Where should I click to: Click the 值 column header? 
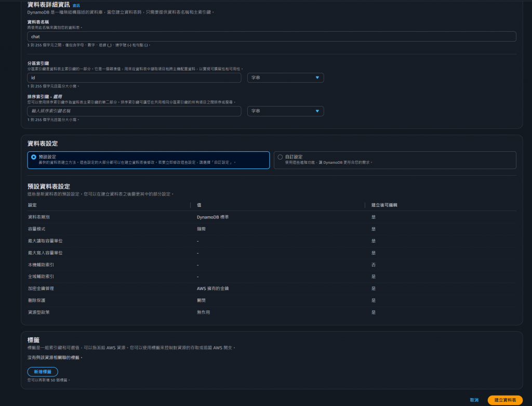(199, 205)
